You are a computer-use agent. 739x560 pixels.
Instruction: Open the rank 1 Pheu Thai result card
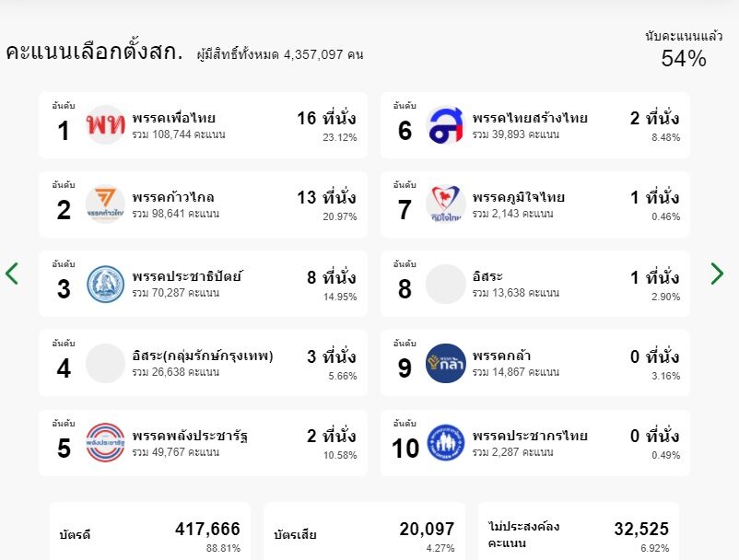click(203, 125)
